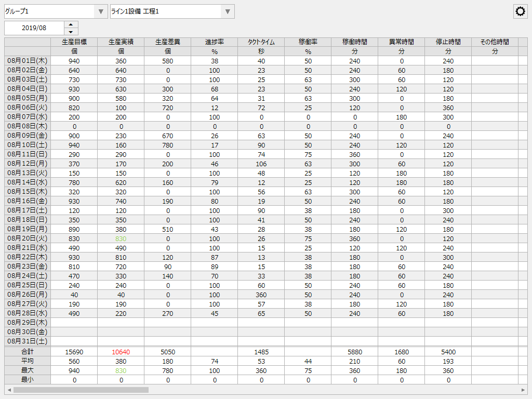Click the green 830 value on 08月20日

121,238
